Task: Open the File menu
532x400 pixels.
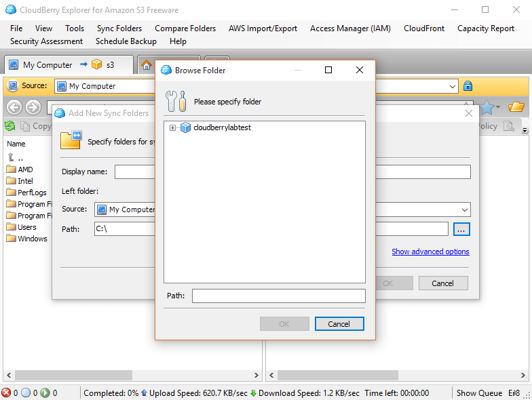Action: (16, 28)
